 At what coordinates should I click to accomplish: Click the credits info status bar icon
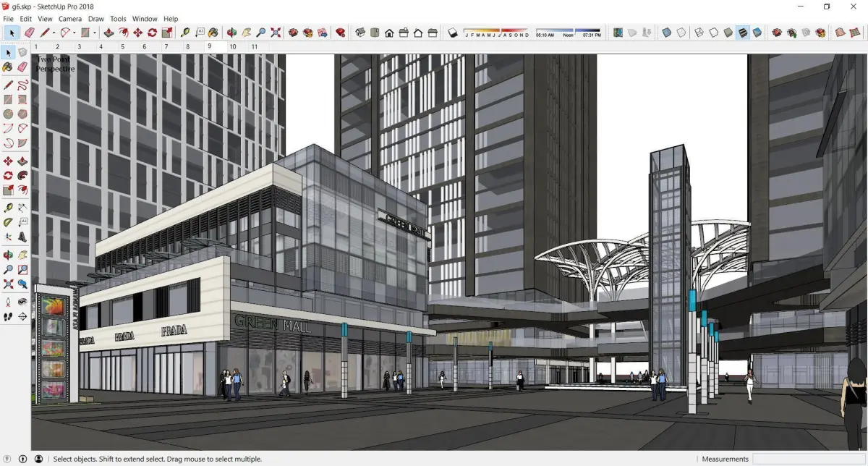[x=22, y=459]
